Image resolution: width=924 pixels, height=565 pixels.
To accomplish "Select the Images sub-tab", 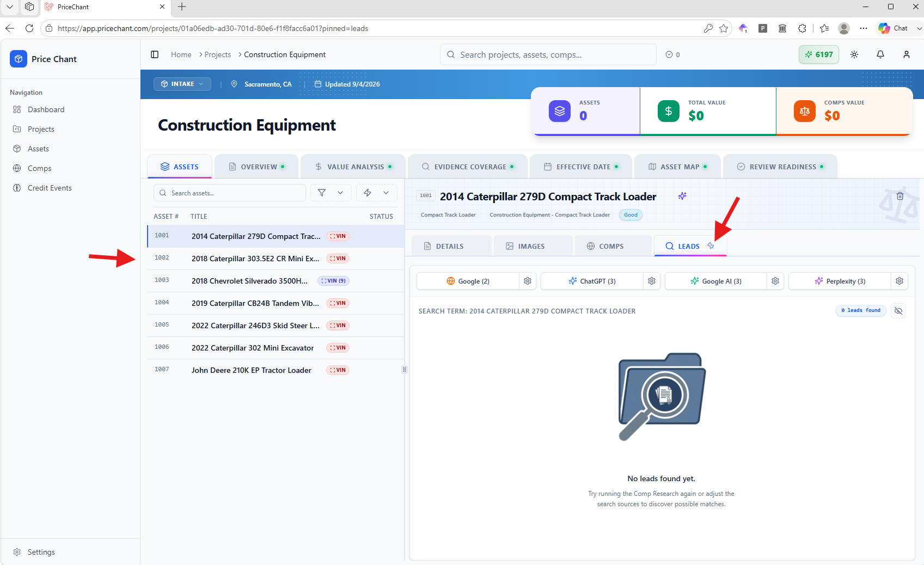I will click(x=533, y=246).
